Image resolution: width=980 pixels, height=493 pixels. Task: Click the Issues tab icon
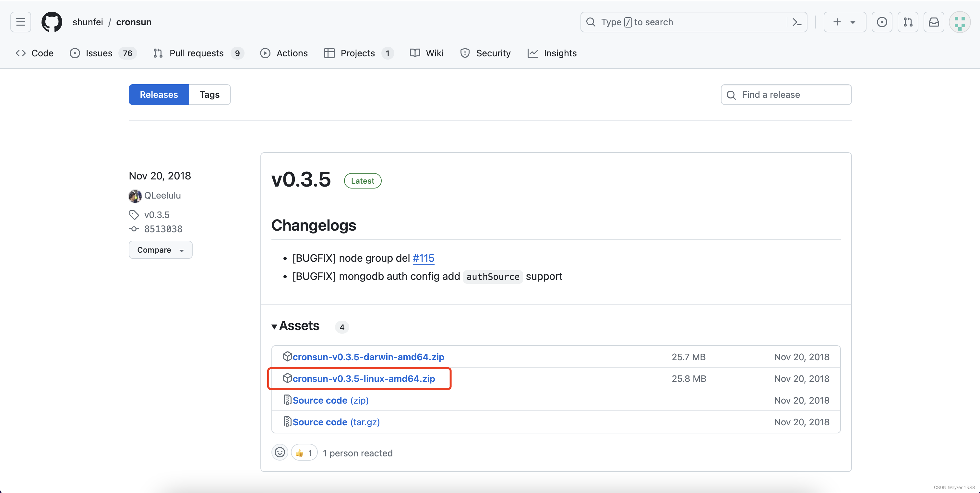pyautogui.click(x=75, y=53)
